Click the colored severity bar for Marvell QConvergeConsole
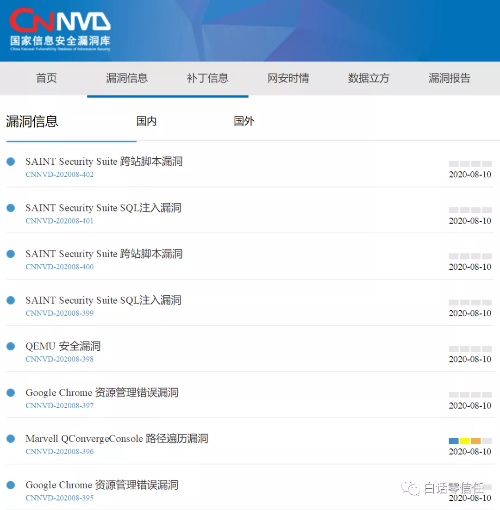 tap(470, 441)
